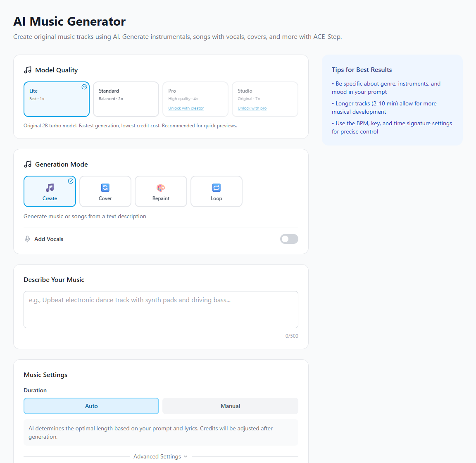
Task: Click the microphone icon beside Add Vocals
Action: tap(27, 239)
